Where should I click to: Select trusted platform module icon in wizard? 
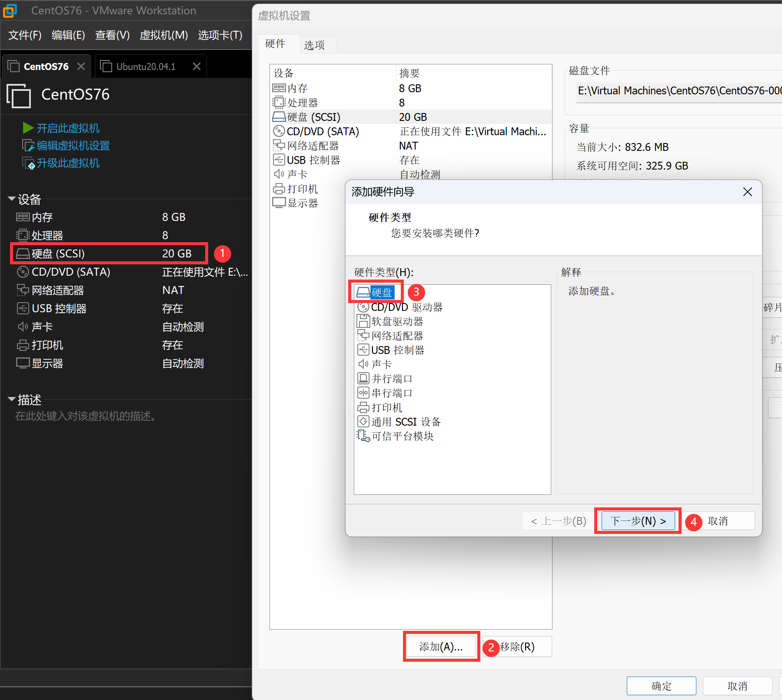click(363, 436)
